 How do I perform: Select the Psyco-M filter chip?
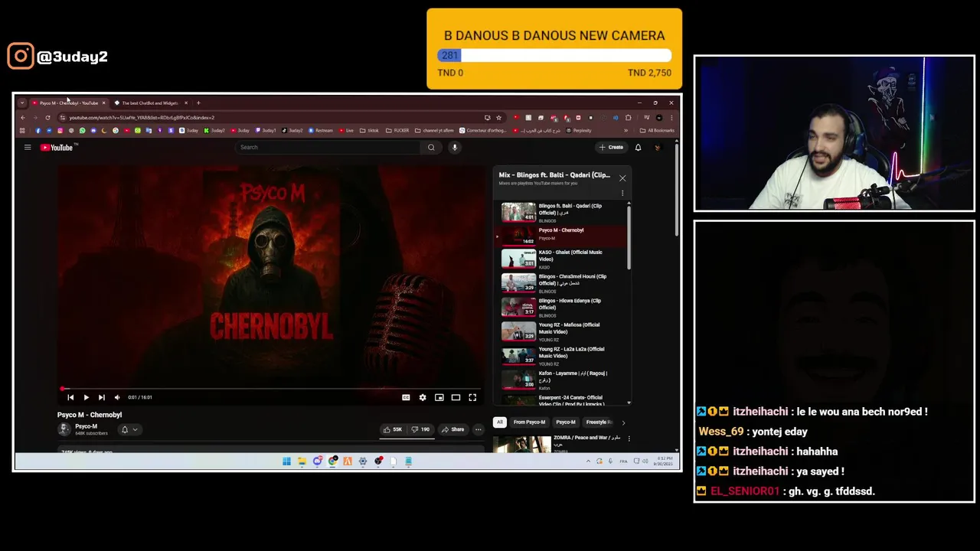pos(566,422)
